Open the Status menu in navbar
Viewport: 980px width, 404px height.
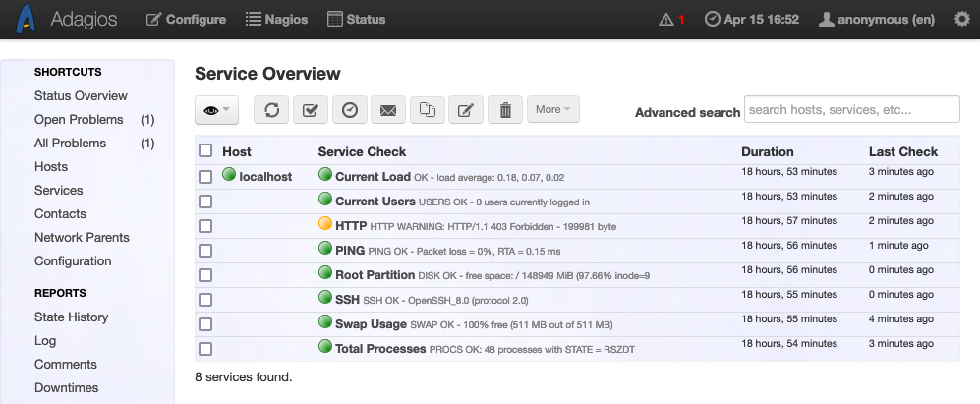point(356,19)
